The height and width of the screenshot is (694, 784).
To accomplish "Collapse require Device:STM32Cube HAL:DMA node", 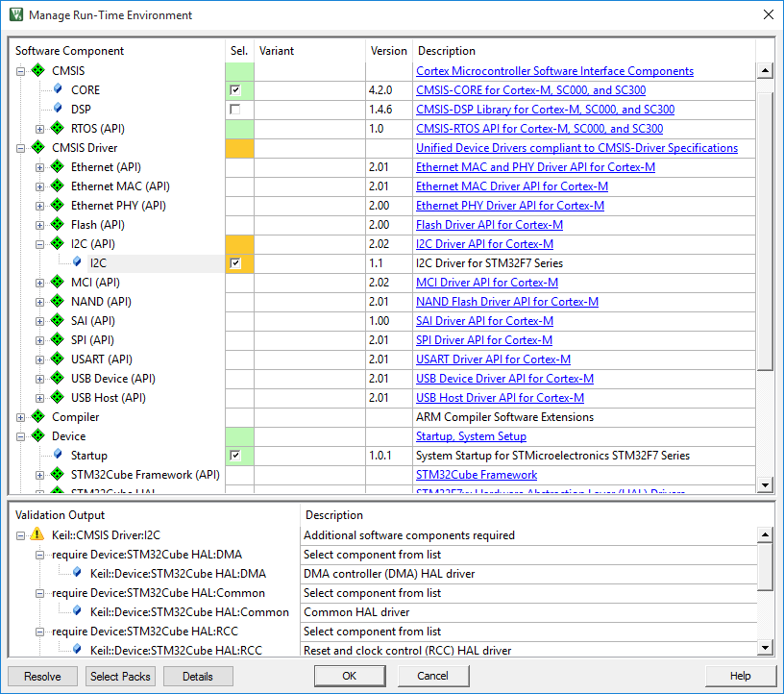I will tap(39, 555).
